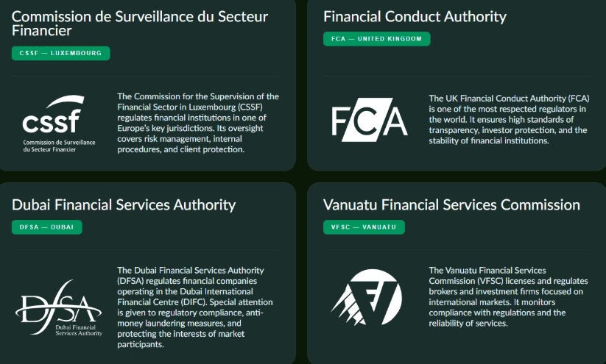Open the Vanuatu Financial Services Commission heading
The width and height of the screenshot is (606, 364).
[451, 204]
